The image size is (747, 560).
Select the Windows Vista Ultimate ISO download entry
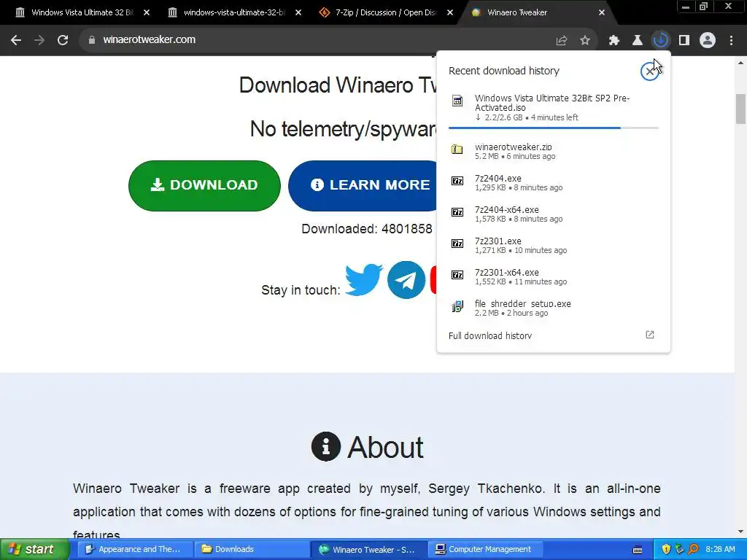[554, 109]
